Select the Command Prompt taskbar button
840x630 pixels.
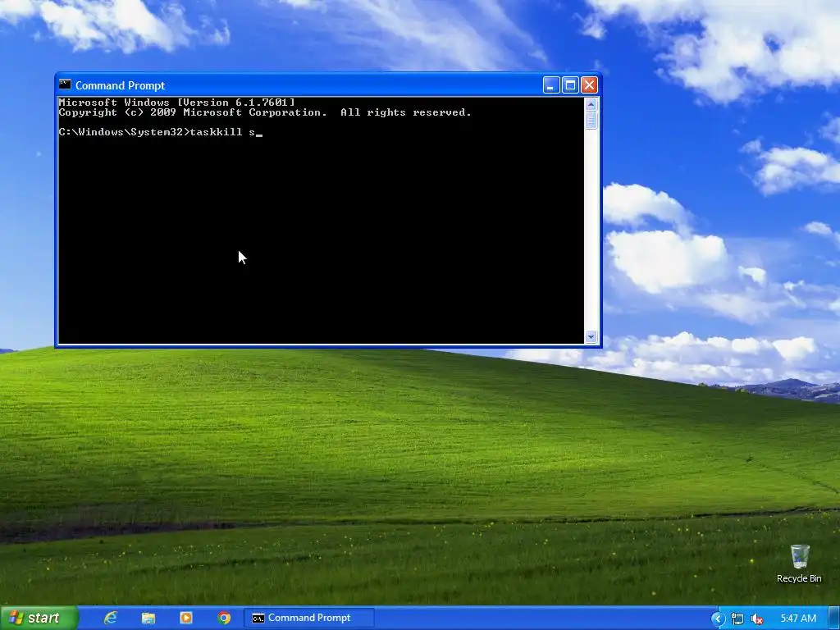[309, 618]
